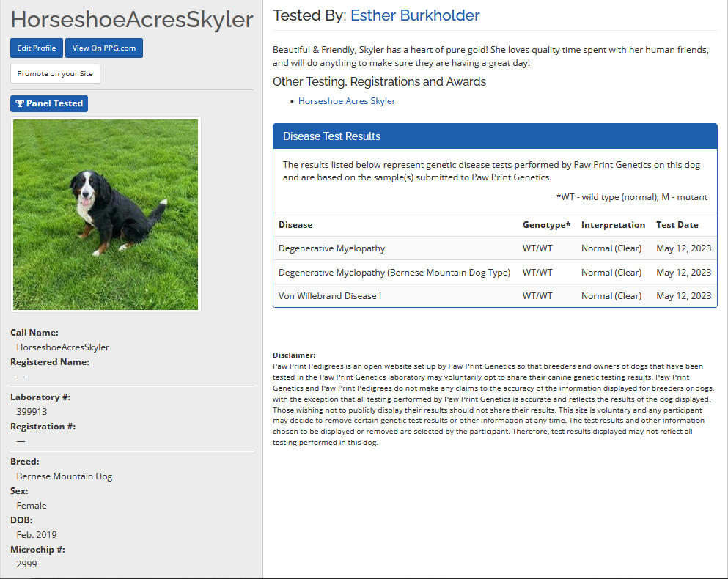728x579 pixels.
Task: Select the first Degenerative Myelopathy result row
Action: coord(331,248)
